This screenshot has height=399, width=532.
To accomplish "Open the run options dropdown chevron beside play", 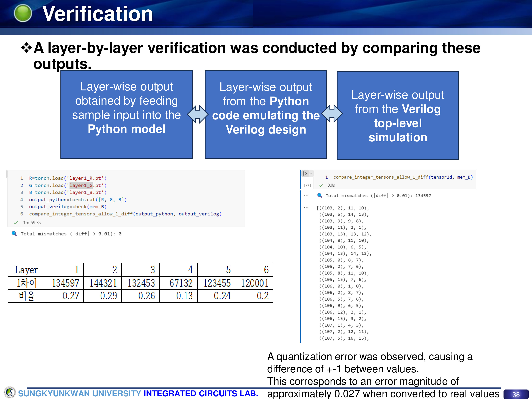I will click(311, 173).
